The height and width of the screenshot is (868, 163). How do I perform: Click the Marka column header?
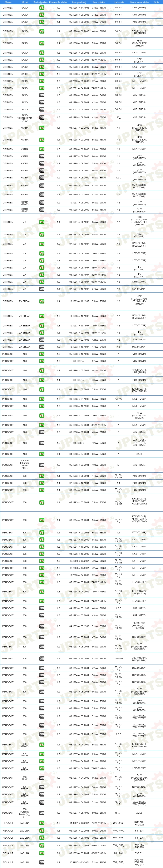[8, 2]
